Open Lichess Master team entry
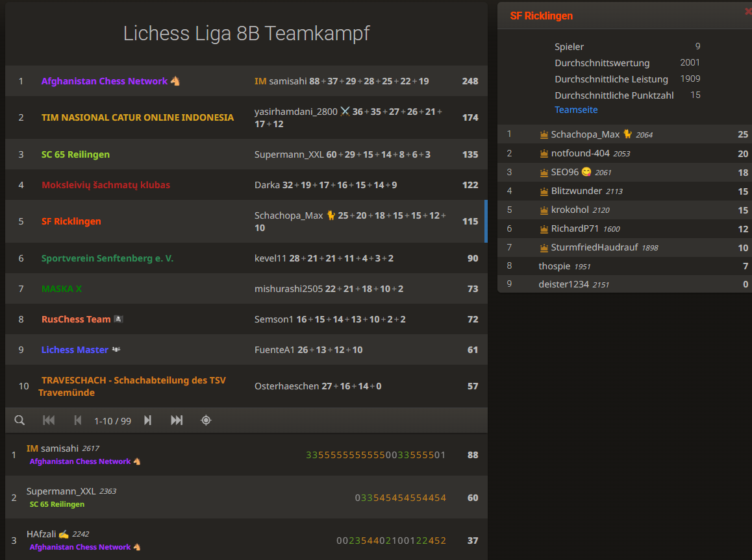Screen dimensions: 752x560 [246, 350]
